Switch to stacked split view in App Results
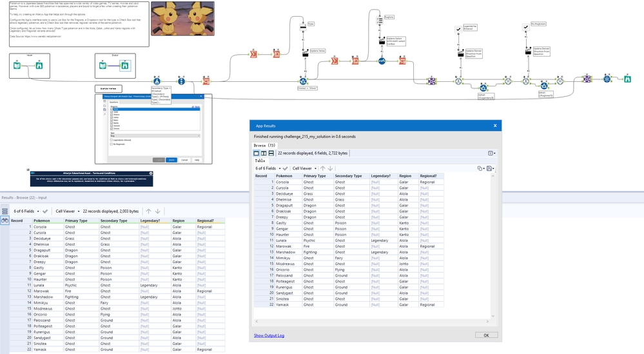 (x=271, y=153)
